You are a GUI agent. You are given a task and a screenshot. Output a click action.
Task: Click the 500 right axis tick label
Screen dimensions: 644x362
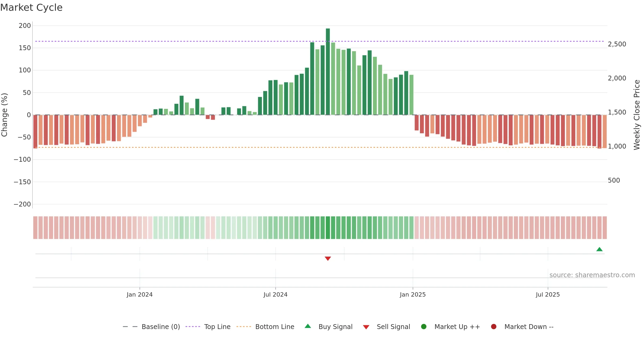614,180
